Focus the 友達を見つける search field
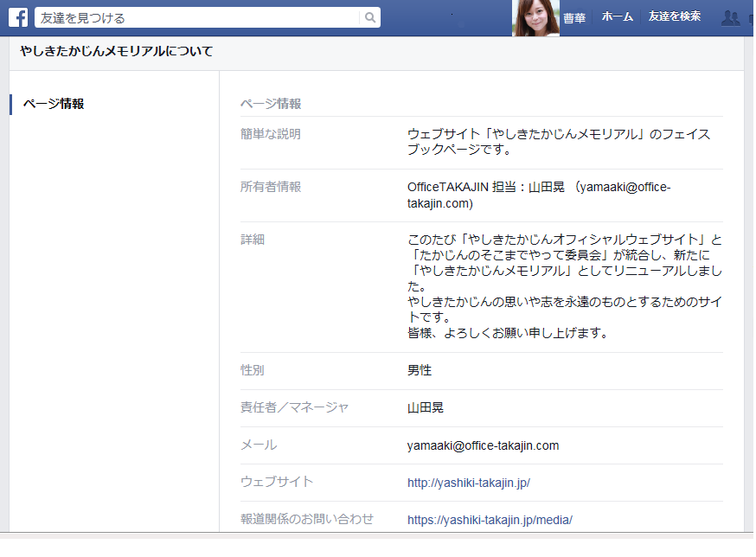This screenshot has height=557, width=756. click(x=196, y=18)
